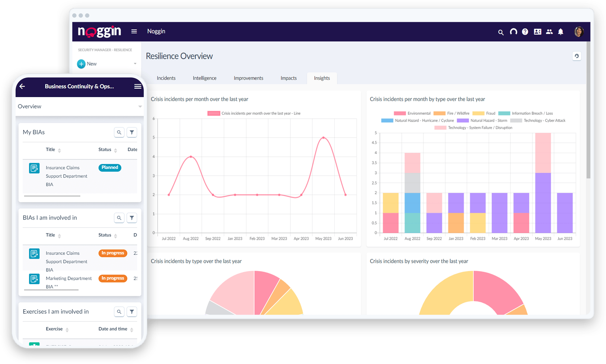
Task: Open the search icon in the My BIAs panel
Action: pos(119,132)
